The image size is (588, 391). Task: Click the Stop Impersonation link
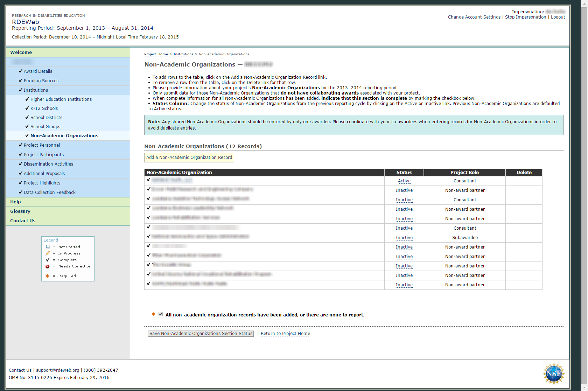point(525,17)
